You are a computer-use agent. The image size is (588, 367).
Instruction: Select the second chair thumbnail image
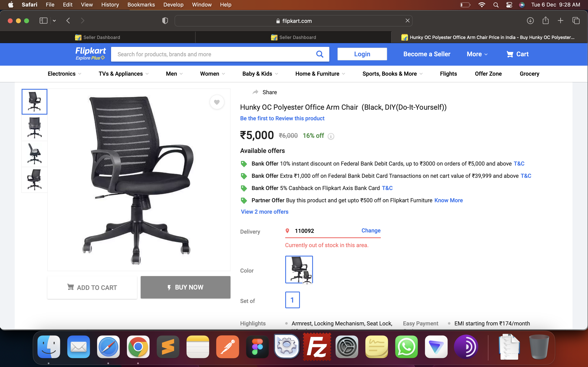(x=35, y=128)
